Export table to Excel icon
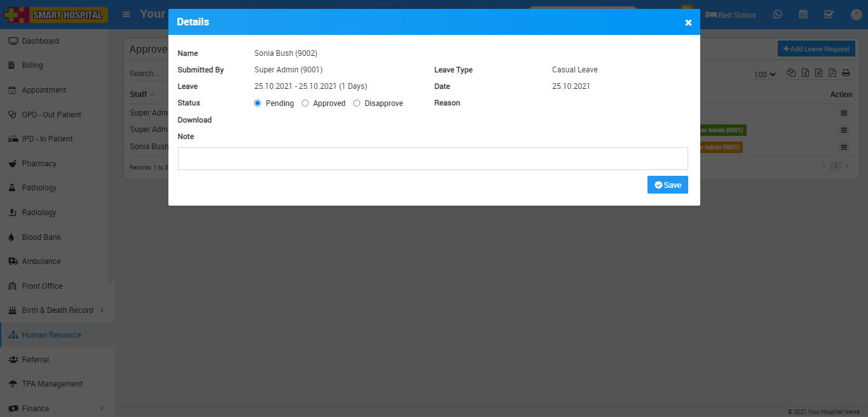868x417 pixels. tap(805, 73)
